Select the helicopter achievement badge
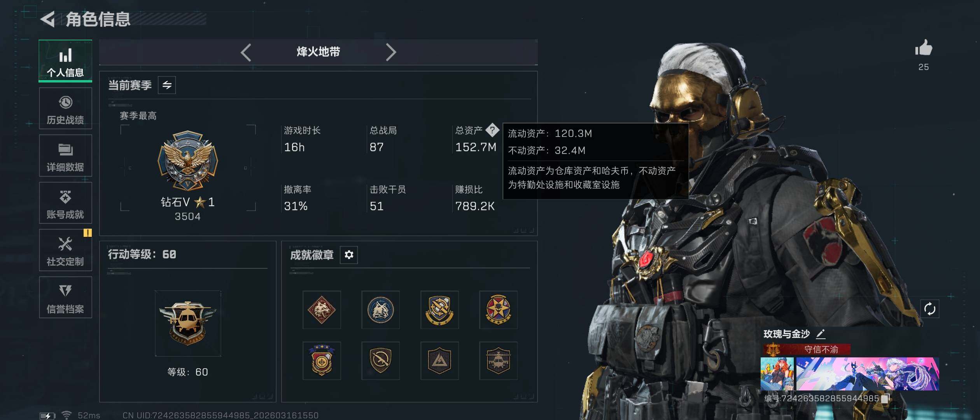 point(498,360)
